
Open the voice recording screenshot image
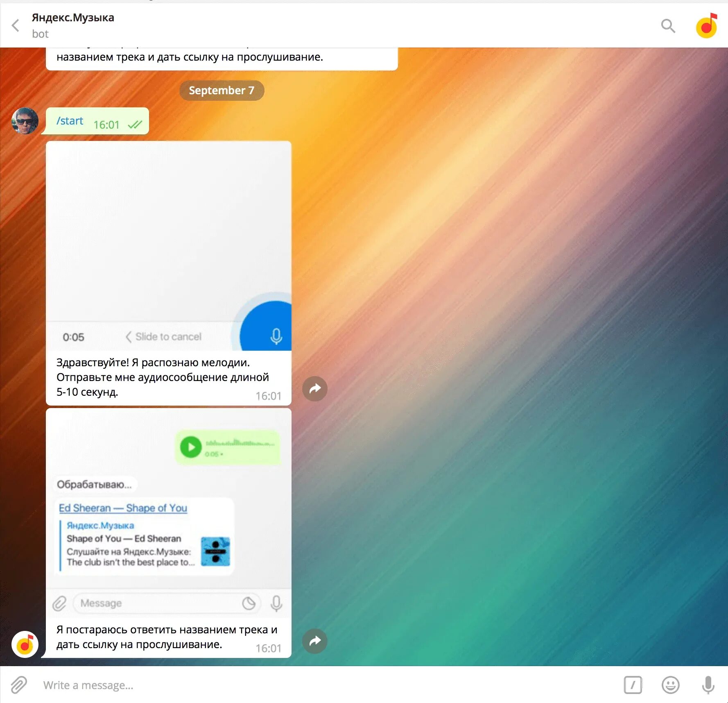(169, 246)
